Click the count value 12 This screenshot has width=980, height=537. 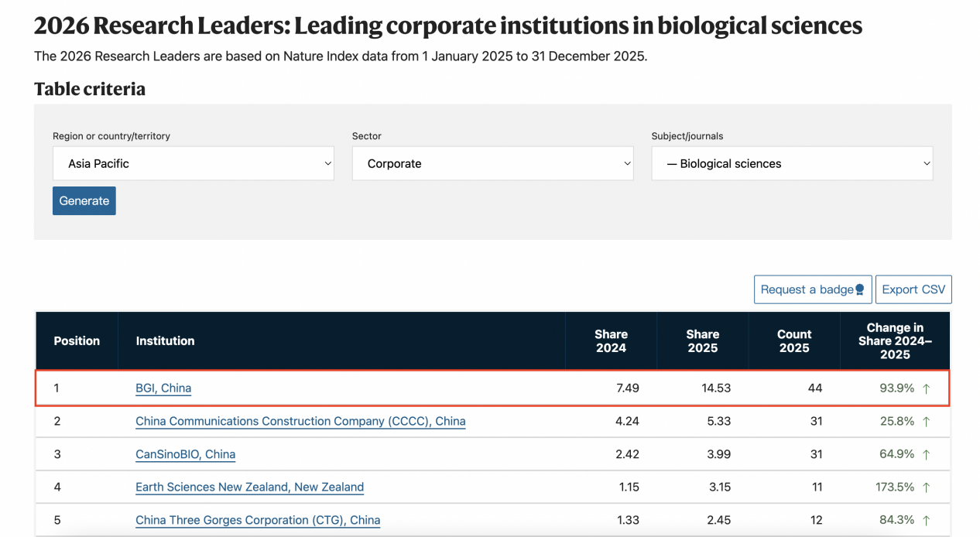(x=816, y=520)
